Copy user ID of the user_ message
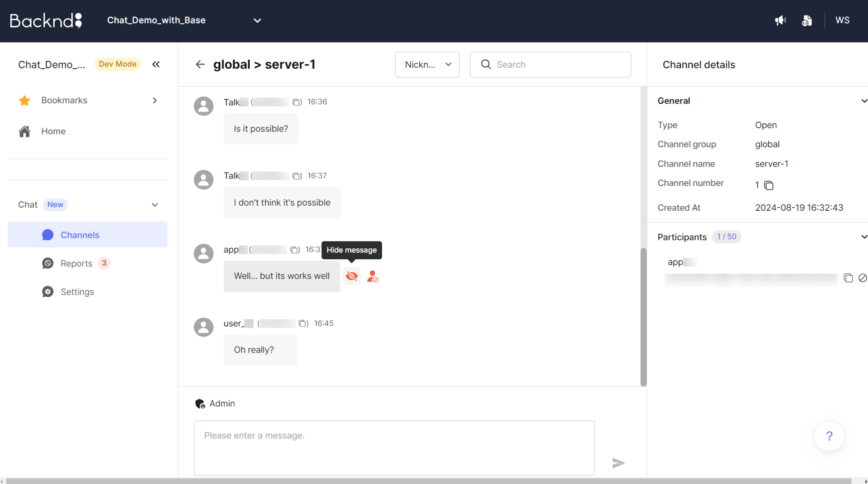The image size is (868, 484). click(303, 323)
